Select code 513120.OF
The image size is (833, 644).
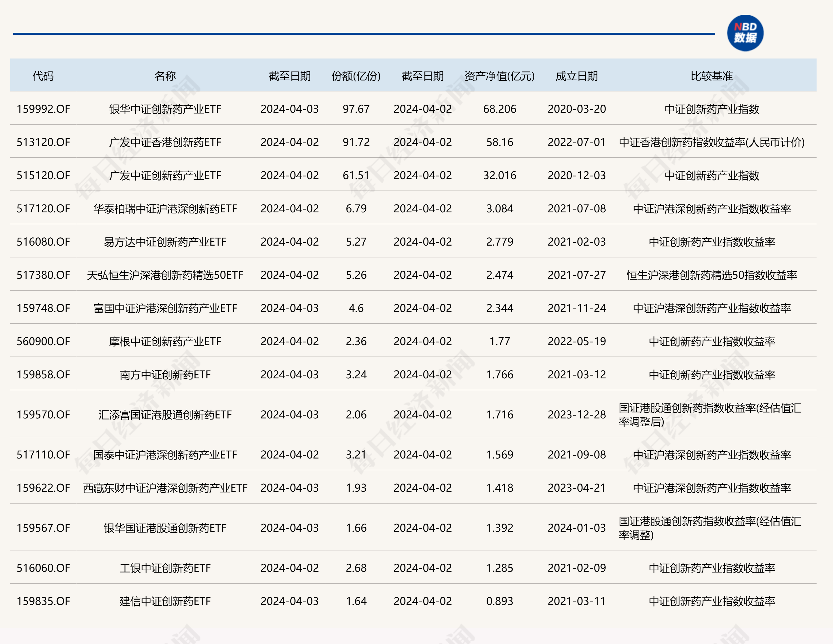43,142
